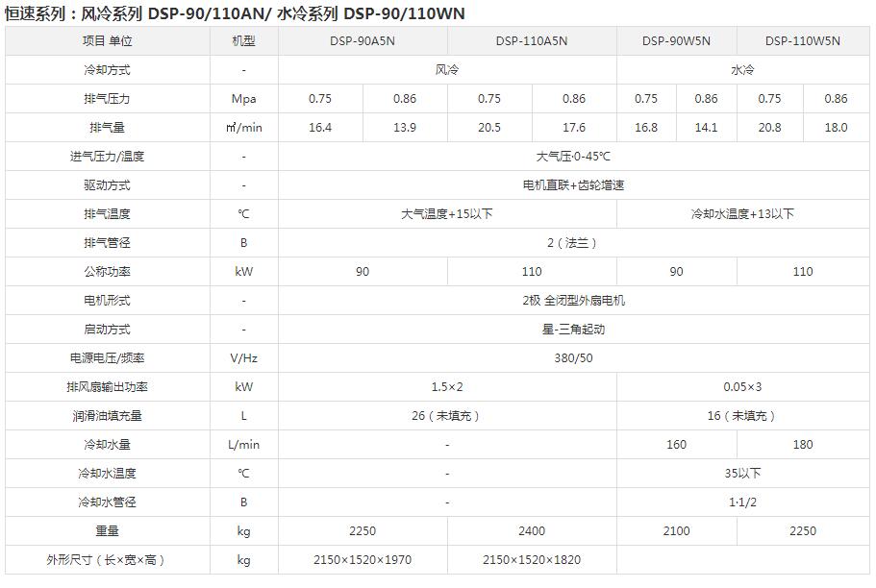Click the 风冷 cell
Viewport: 876px width, 588px height.
[447, 70]
